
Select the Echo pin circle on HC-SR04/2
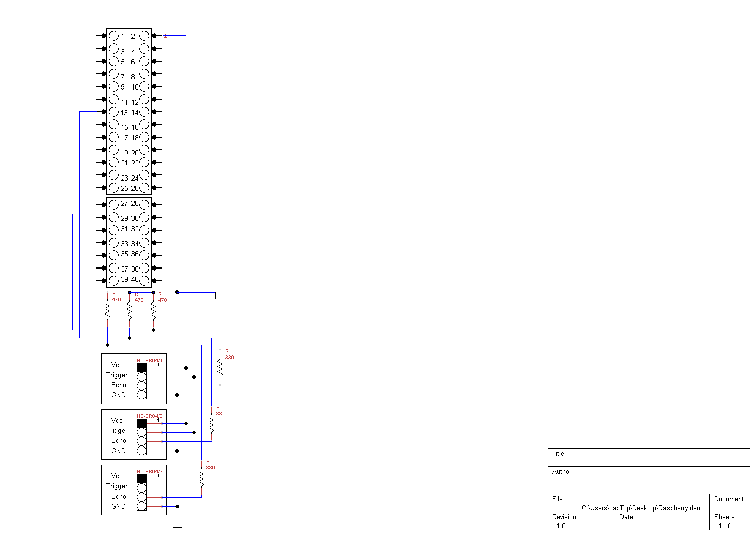tap(142, 441)
